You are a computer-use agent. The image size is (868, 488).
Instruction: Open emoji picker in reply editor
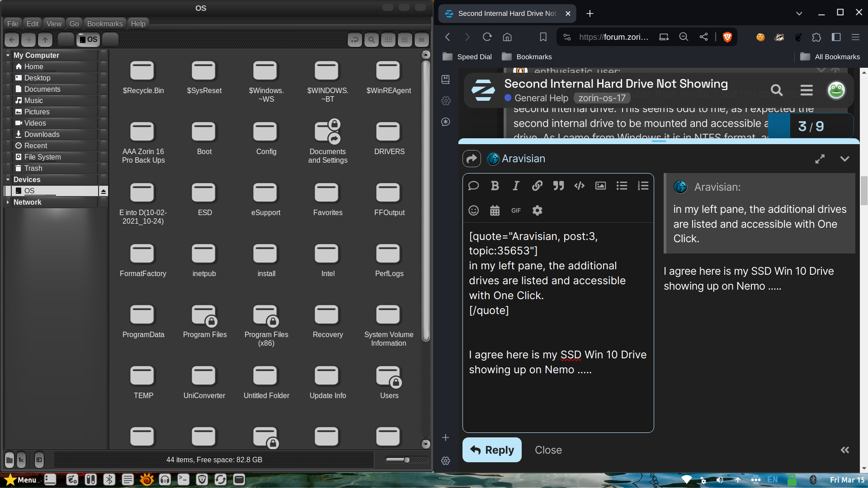[x=473, y=211]
